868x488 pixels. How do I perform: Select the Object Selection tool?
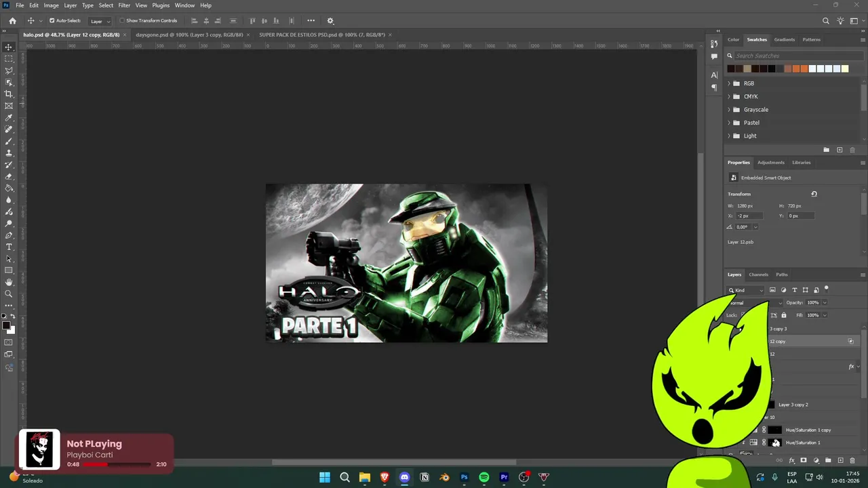tap(9, 82)
